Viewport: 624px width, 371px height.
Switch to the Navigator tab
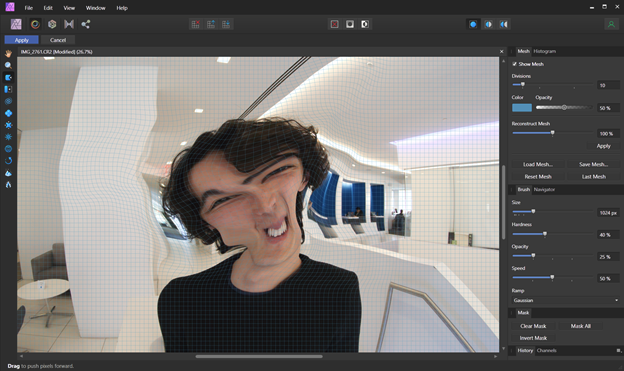(x=544, y=189)
